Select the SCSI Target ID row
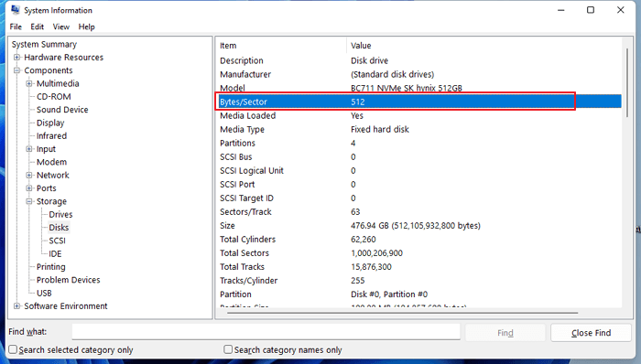This screenshot has width=641, height=364. point(418,198)
